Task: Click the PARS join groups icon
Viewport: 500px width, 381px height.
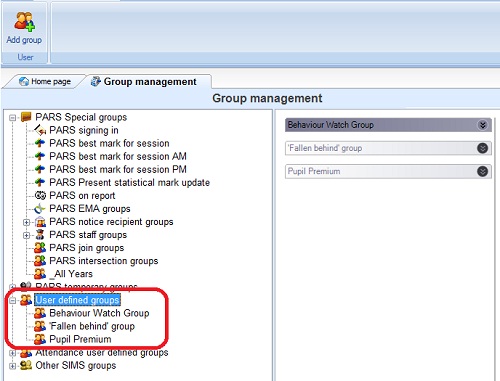Action: click(x=40, y=248)
